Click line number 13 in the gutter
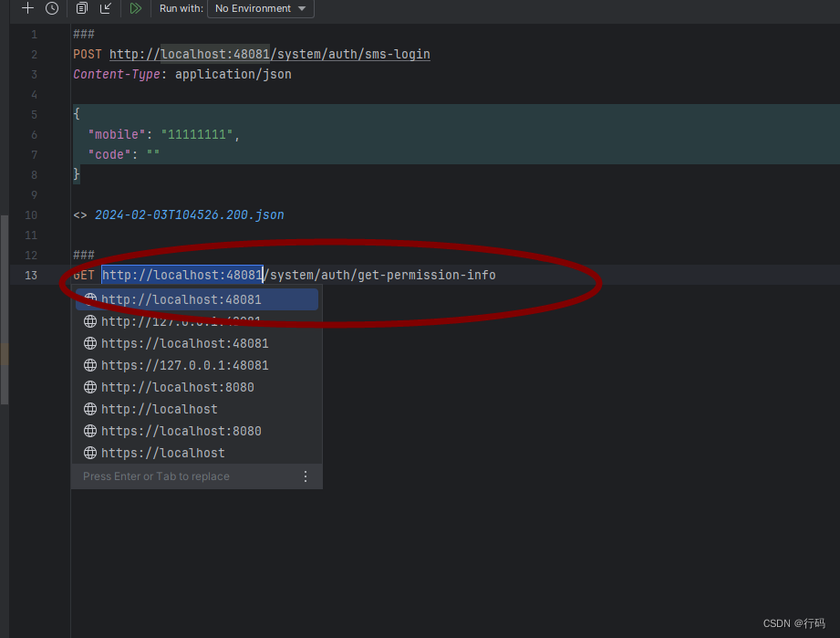840x638 pixels. [x=31, y=275]
